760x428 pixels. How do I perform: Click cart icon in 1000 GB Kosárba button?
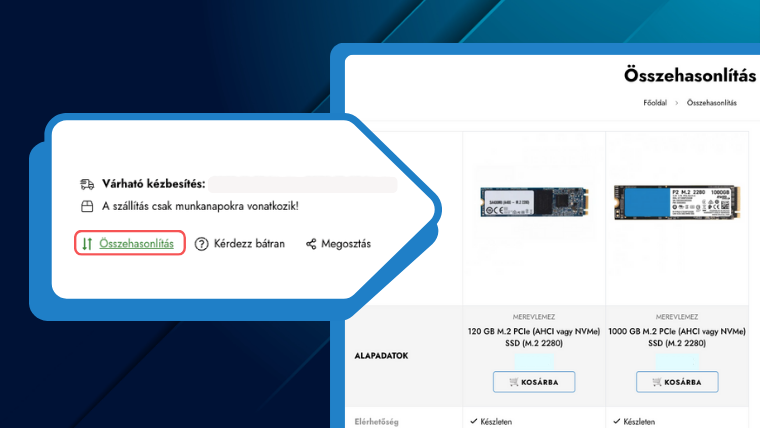point(655,382)
